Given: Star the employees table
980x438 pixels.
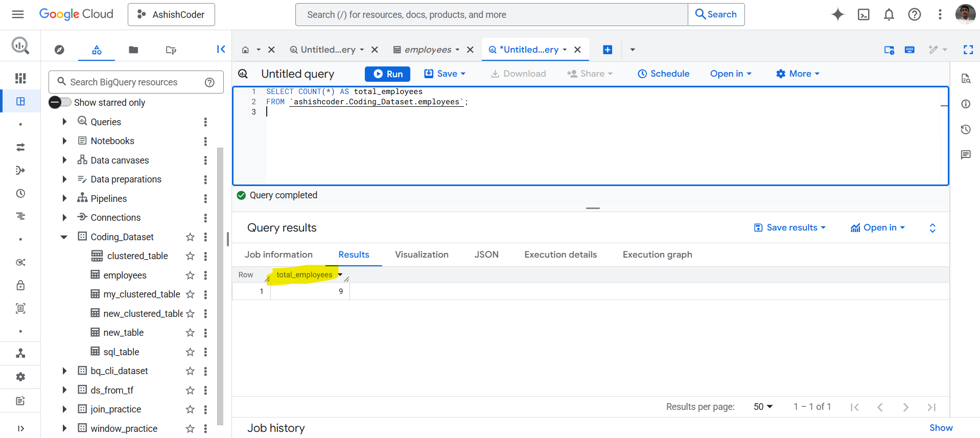Looking at the screenshot, I should tap(190, 275).
